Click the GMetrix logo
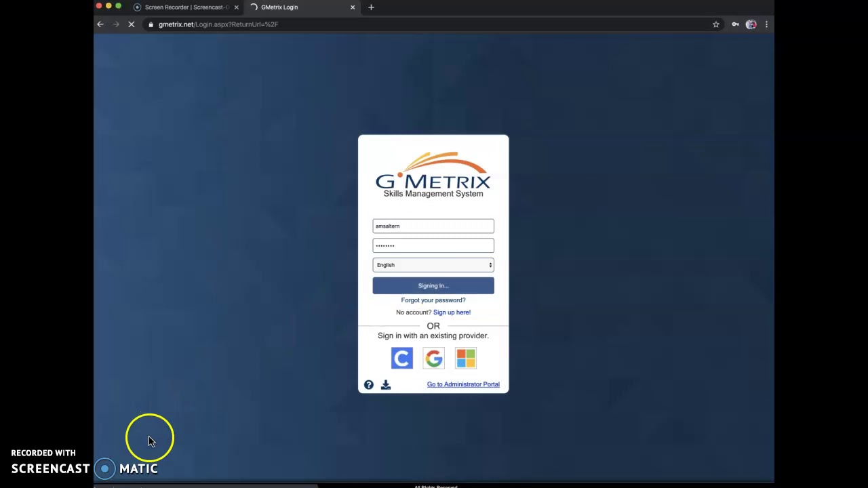The image size is (868, 488). [x=433, y=175]
